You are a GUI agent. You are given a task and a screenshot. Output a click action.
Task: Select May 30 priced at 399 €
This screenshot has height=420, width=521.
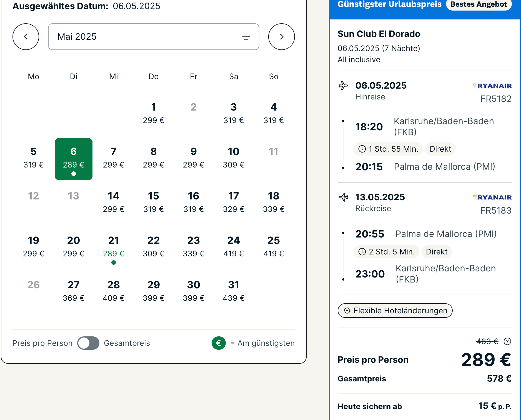[x=194, y=291]
